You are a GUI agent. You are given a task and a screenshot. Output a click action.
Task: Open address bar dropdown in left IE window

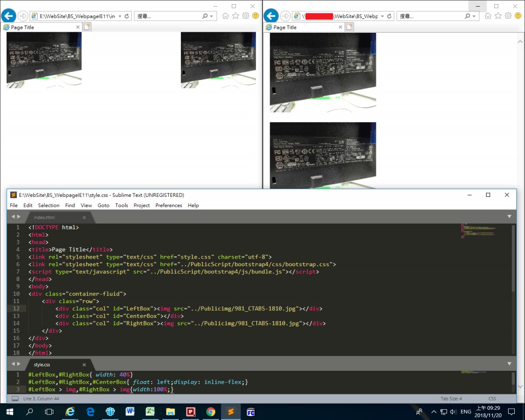click(x=120, y=16)
